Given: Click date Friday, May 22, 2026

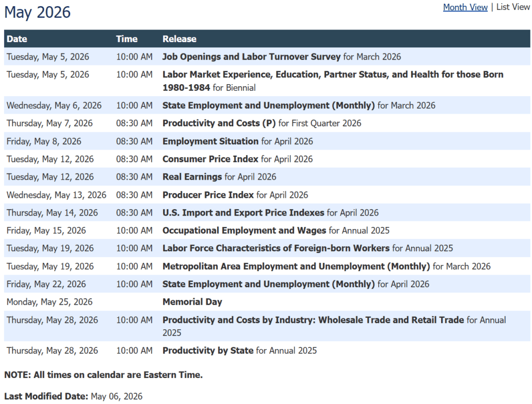Looking at the screenshot, I should (x=46, y=284).
